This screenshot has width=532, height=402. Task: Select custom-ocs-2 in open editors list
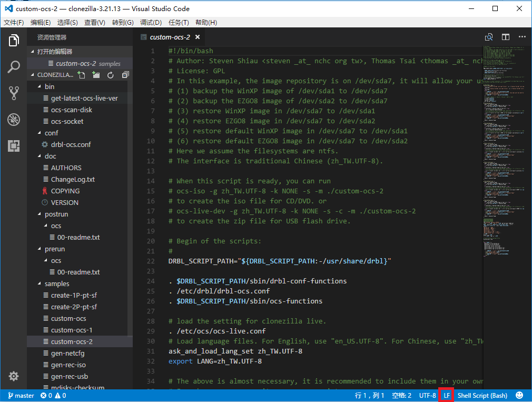point(80,63)
